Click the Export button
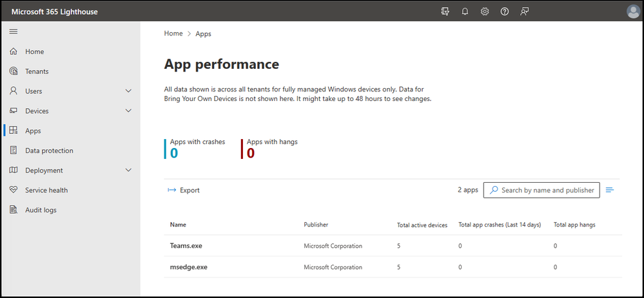Viewport: 644px width, 298px height. point(184,191)
